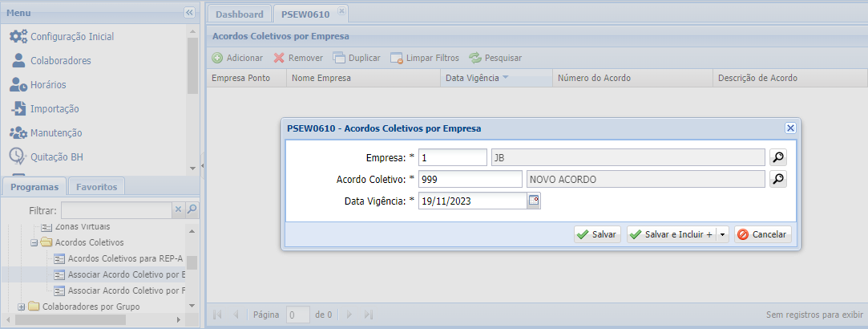
Task: Select Associar Acordo Coletivo por F tree item
Action: [127, 290]
